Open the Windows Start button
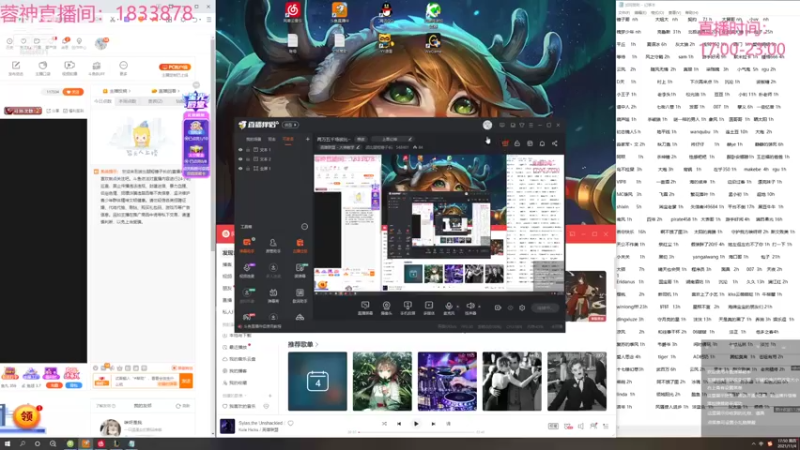The image size is (800, 450). click(7, 444)
